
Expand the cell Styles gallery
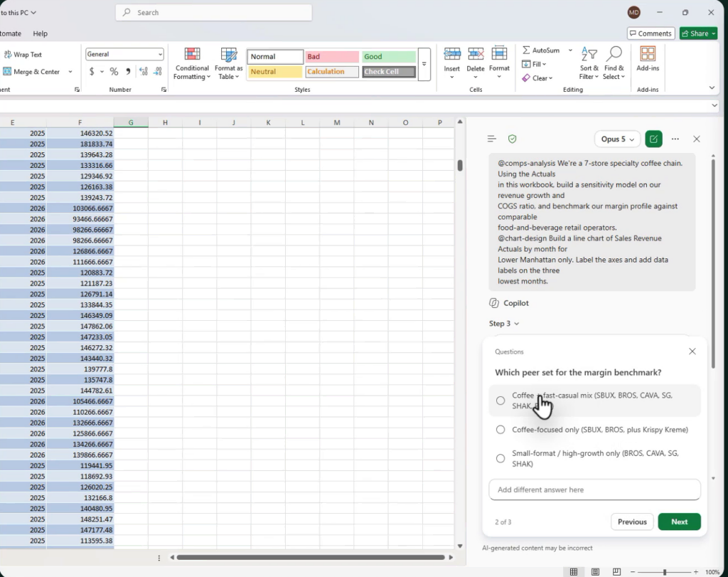tap(424, 64)
